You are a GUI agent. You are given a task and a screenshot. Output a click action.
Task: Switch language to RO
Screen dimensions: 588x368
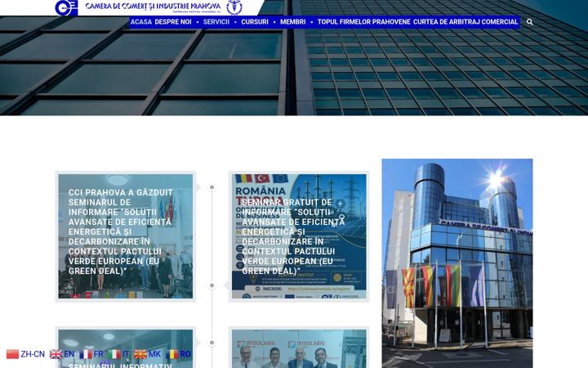tap(185, 354)
